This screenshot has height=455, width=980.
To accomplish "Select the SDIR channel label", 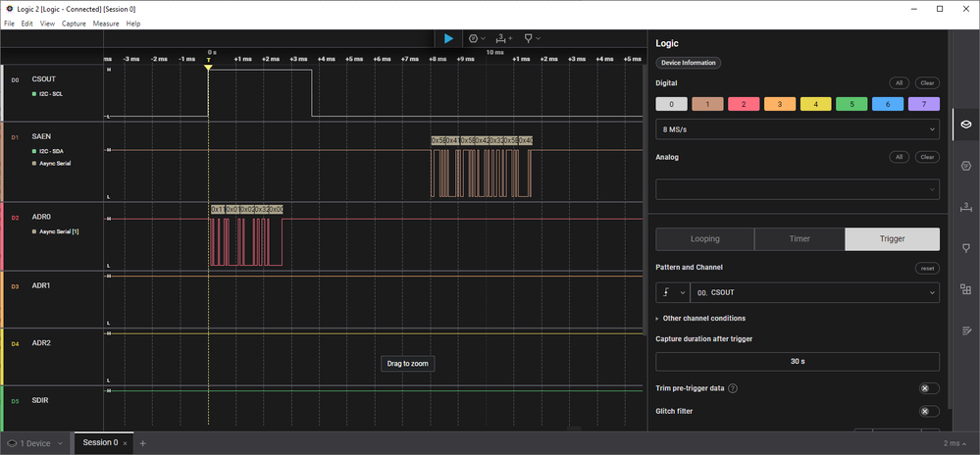I will click(40, 400).
